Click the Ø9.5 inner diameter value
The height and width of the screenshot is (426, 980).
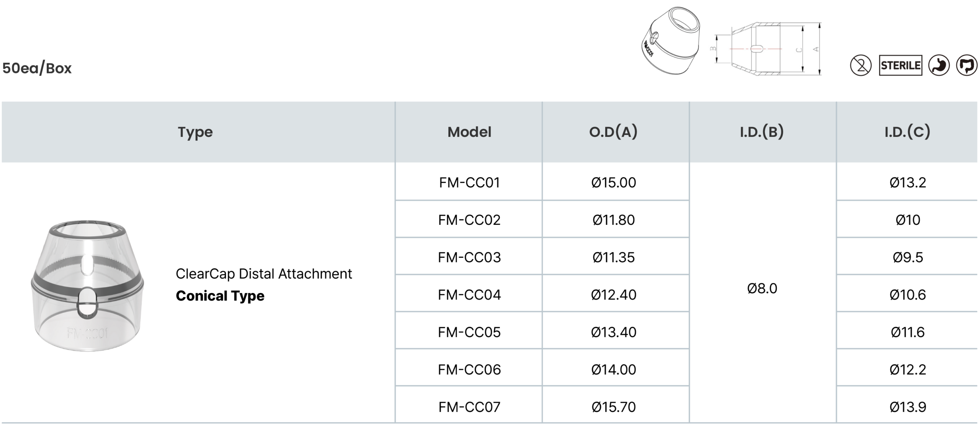pyautogui.click(x=908, y=257)
